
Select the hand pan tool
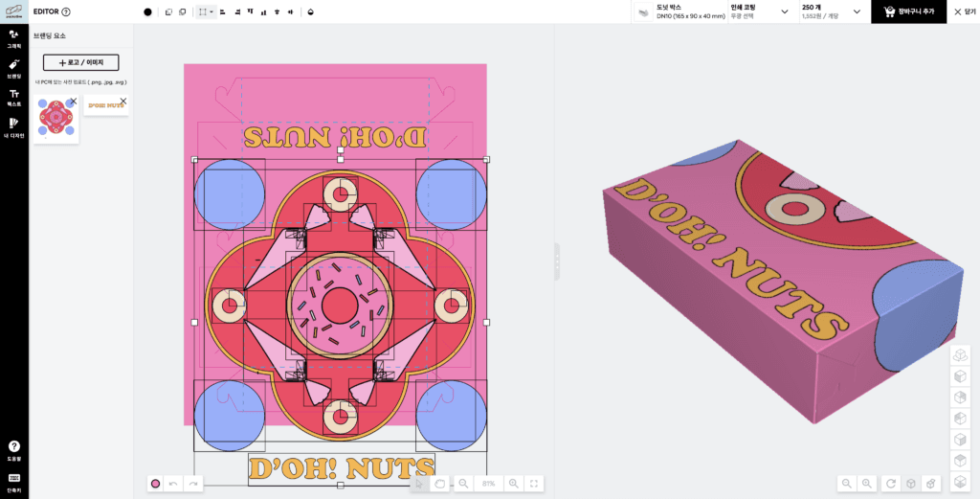(x=439, y=484)
